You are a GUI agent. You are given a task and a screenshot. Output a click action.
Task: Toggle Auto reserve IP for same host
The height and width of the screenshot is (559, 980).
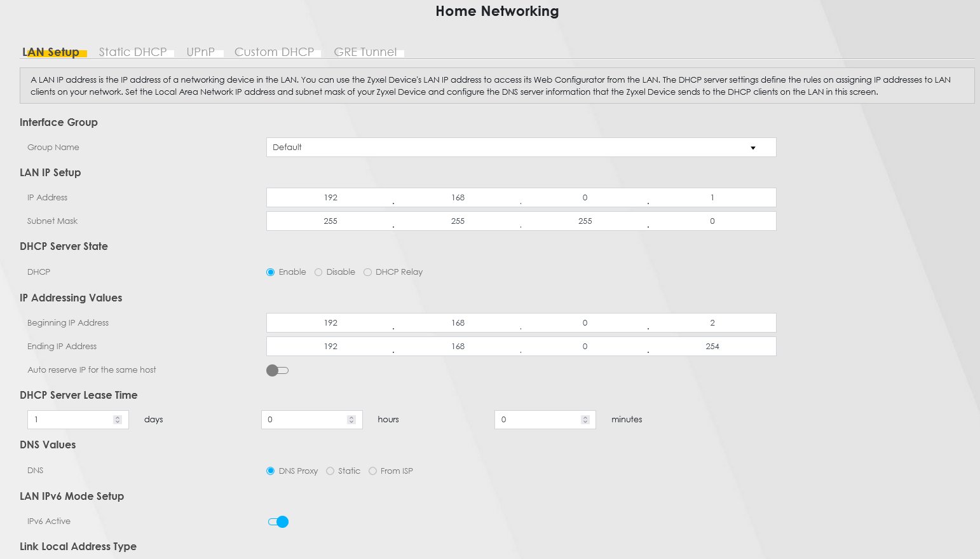277,371
